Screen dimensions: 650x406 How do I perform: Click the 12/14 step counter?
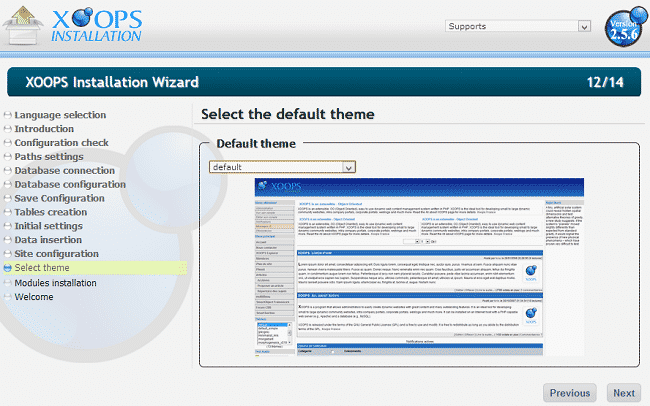[605, 82]
